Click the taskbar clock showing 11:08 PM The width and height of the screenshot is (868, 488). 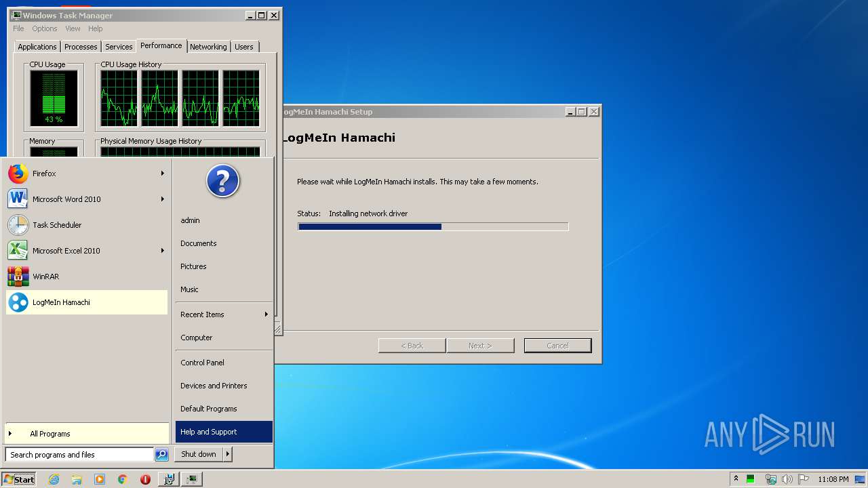833,479
